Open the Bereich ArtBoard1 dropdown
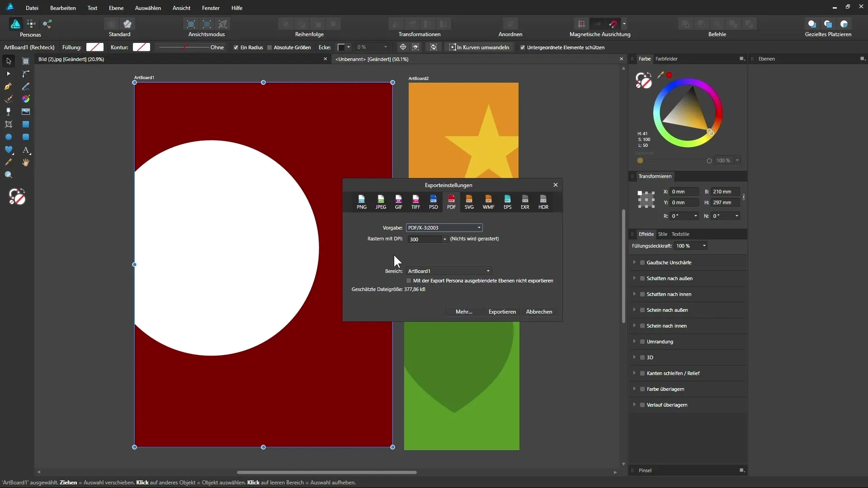Image resolution: width=868 pixels, height=488 pixels. click(x=448, y=271)
